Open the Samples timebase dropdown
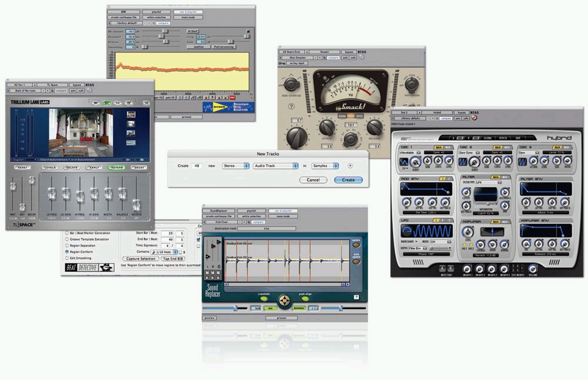The width and height of the screenshot is (588, 380). (325, 165)
